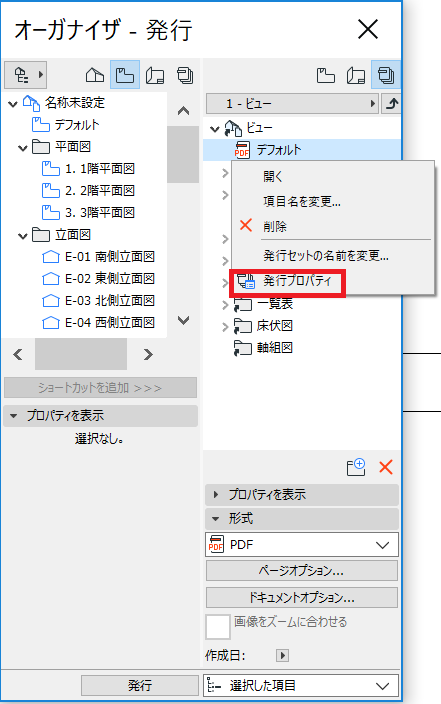Toggle the 画像をズームに合わせる checkbox
441x704 pixels.
(218, 627)
